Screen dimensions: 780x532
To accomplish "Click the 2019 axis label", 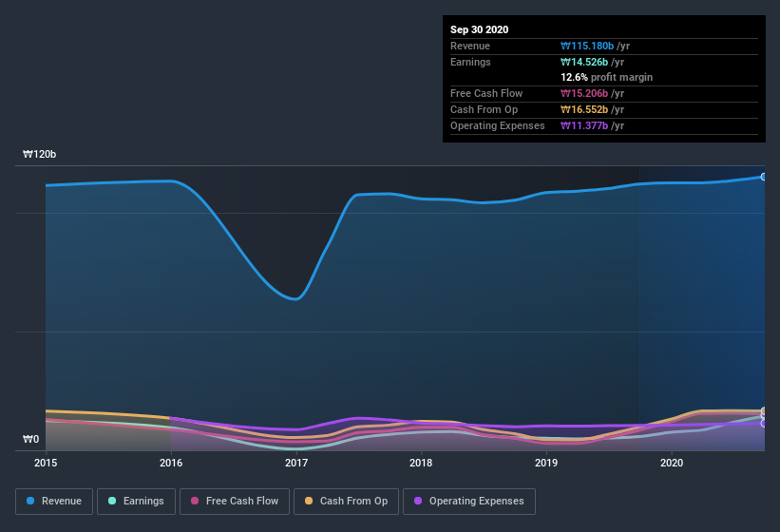I will click(546, 463).
